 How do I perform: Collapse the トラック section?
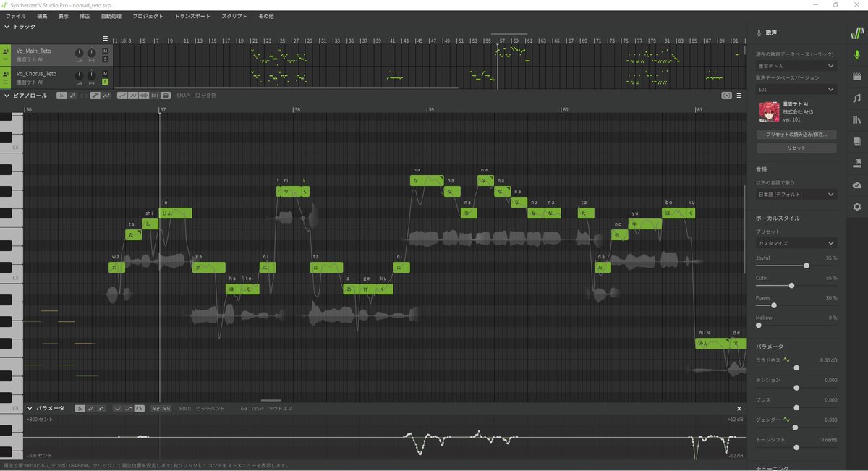coord(7,27)
